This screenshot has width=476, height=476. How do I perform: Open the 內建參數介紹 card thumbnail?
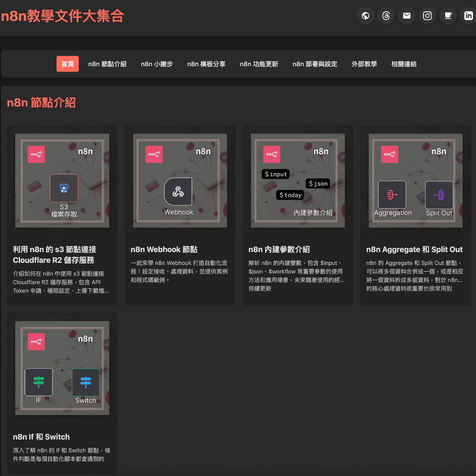(x=298, y=181)
